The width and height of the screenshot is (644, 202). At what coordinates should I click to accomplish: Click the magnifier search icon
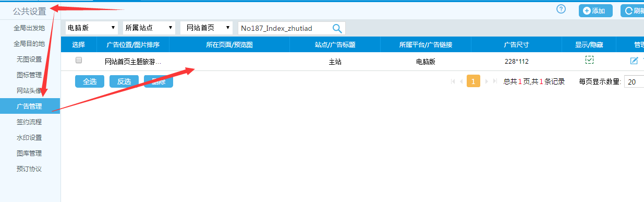click(x=337, y=28)
